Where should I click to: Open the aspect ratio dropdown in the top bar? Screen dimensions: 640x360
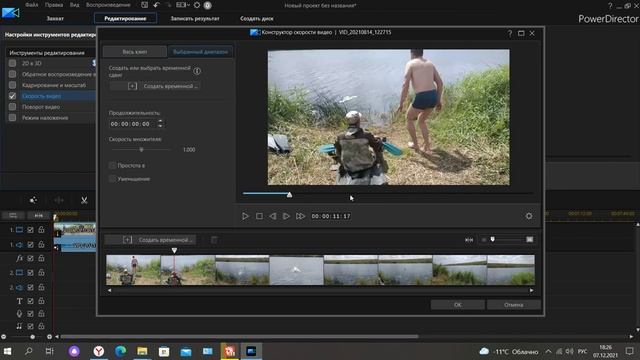182,5
